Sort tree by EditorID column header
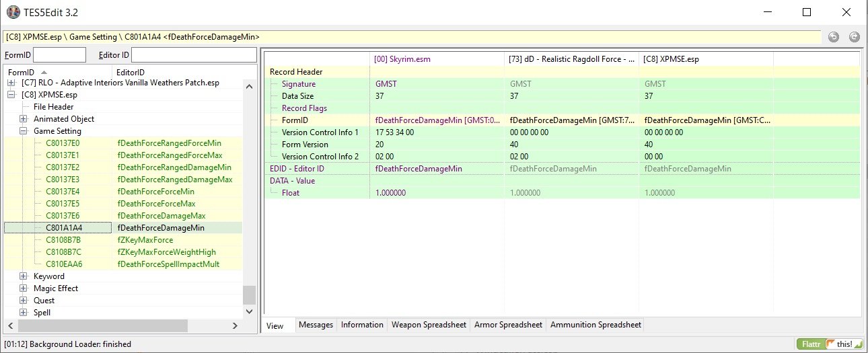 tap(184, 72)
